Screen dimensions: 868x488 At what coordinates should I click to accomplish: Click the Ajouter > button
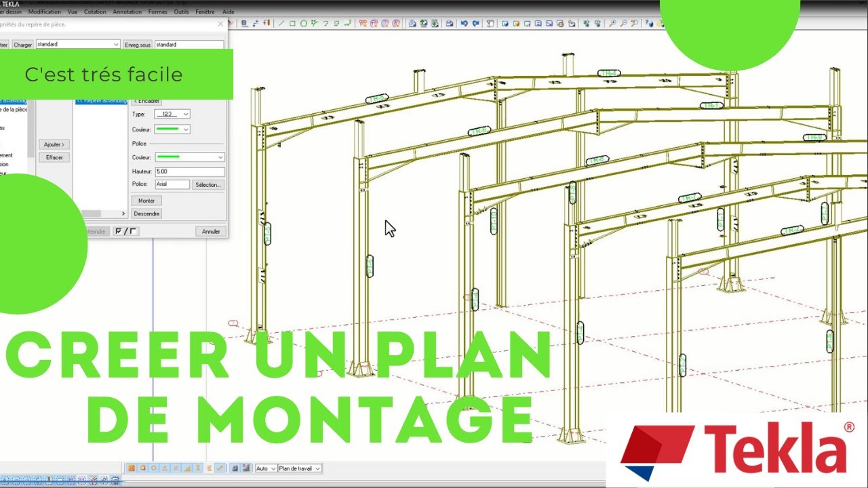[54, 144]
